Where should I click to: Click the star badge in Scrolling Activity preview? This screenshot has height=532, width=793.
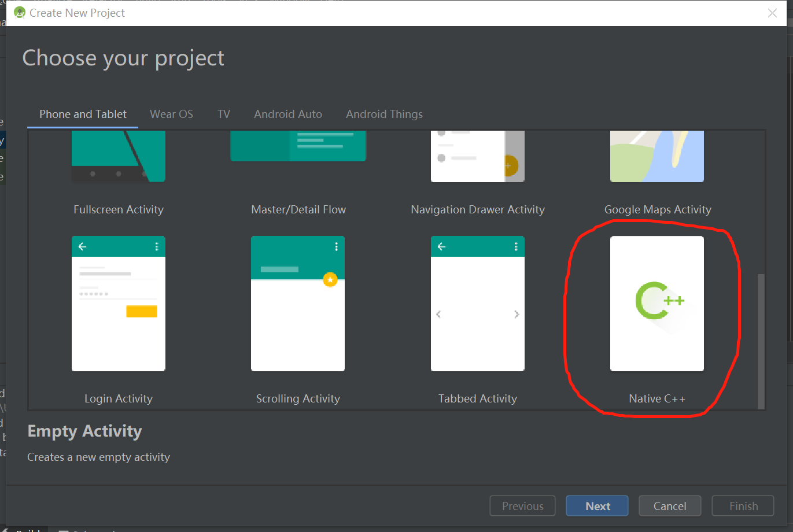pos(330,280)
